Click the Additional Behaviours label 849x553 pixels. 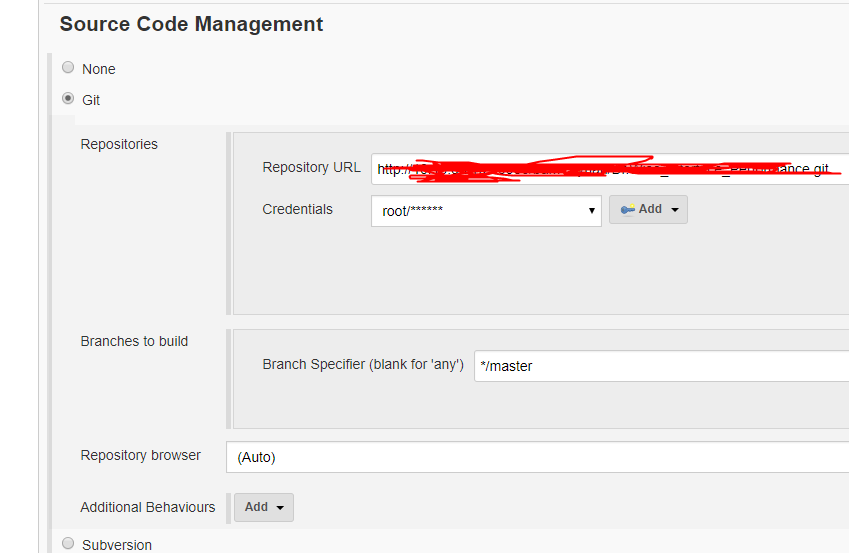(x=148, y=507)
